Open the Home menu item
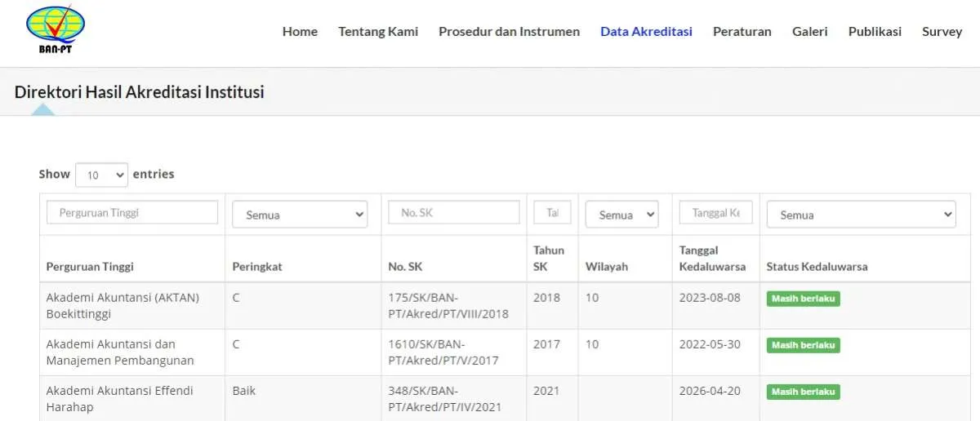The width and height of the screenshot is (980, 421). 300,32
